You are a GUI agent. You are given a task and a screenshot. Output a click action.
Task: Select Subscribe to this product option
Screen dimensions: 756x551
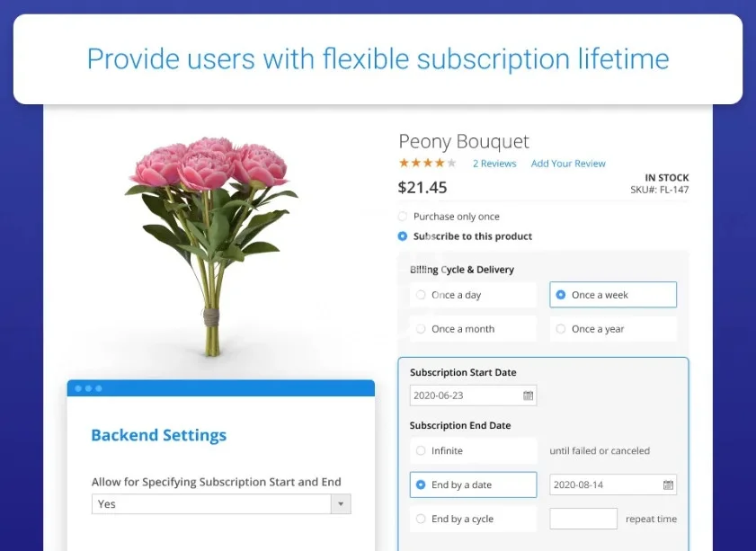tap(402, 236)
